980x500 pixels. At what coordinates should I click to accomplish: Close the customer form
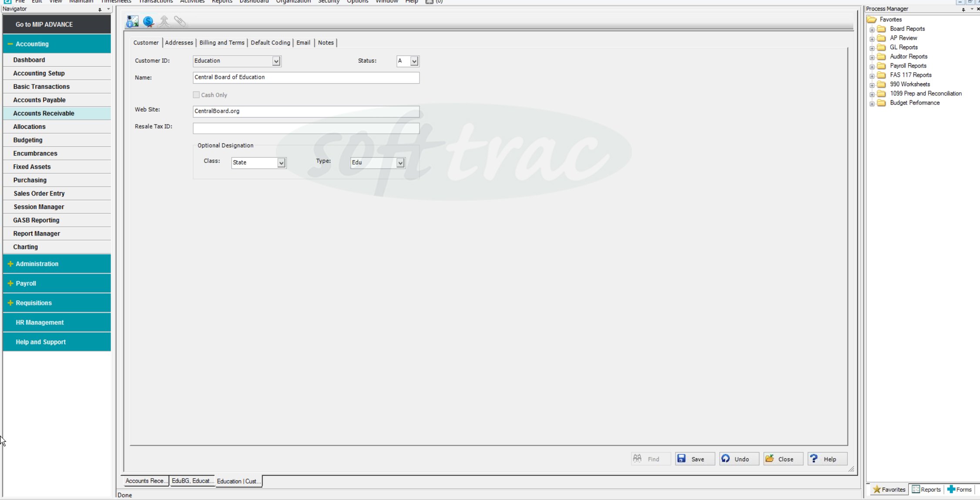pyautogui.click(x=783, y=459)
